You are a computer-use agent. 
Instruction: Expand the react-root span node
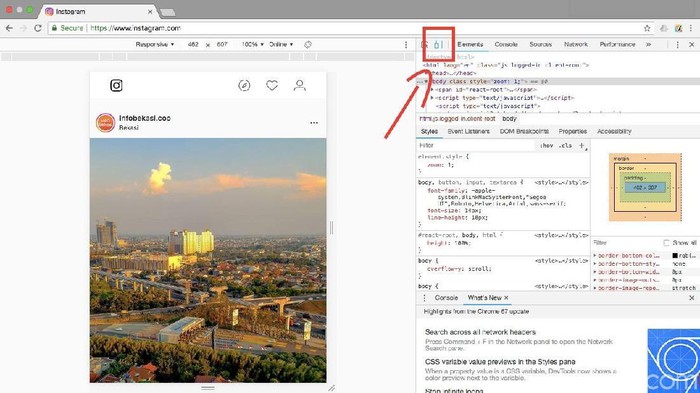click(432, 90)
